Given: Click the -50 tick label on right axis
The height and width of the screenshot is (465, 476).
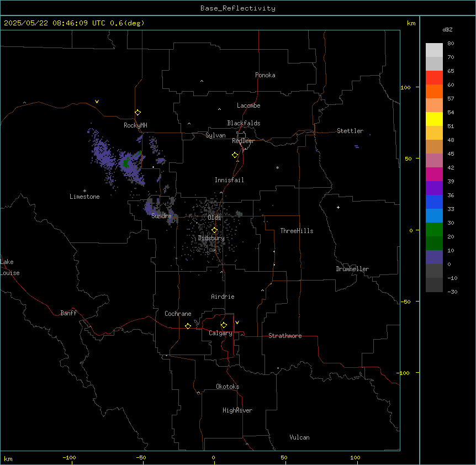Looking at the screenshot, I should click(x=405, y=302).
